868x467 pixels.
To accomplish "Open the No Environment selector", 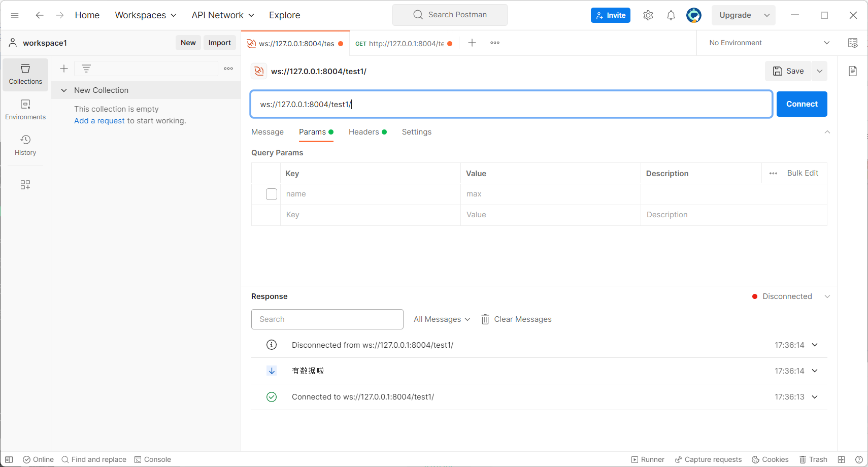I will click(769, 43).
